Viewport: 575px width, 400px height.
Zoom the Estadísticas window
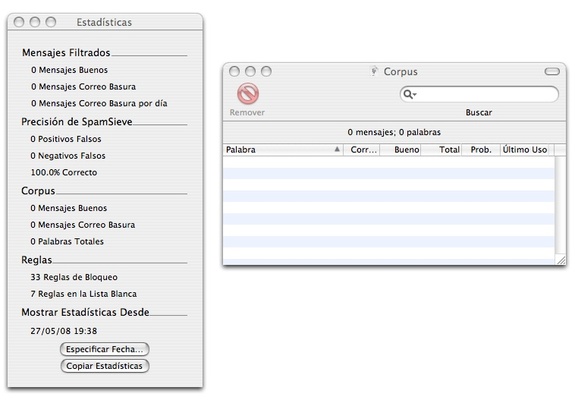[x=51, y=22]
